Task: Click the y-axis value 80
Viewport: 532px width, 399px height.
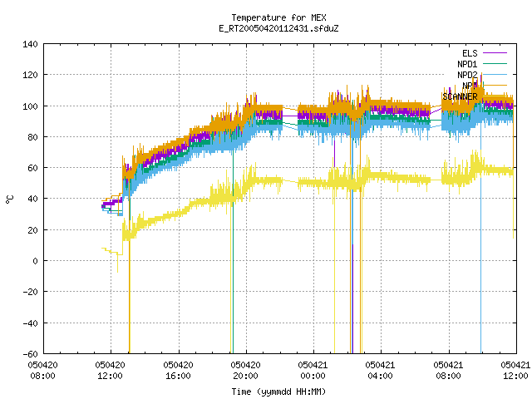Action: tap(32, 136)
